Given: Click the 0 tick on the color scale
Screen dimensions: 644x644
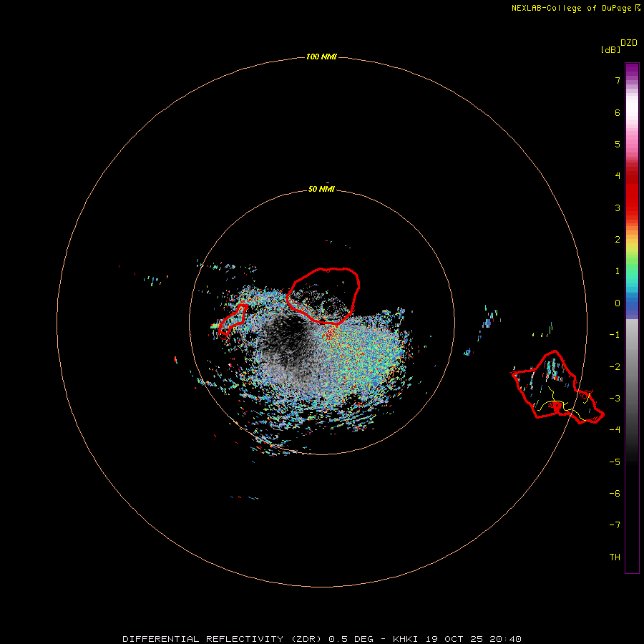Looking at the screenshot, I should click(x=618, y=303).
